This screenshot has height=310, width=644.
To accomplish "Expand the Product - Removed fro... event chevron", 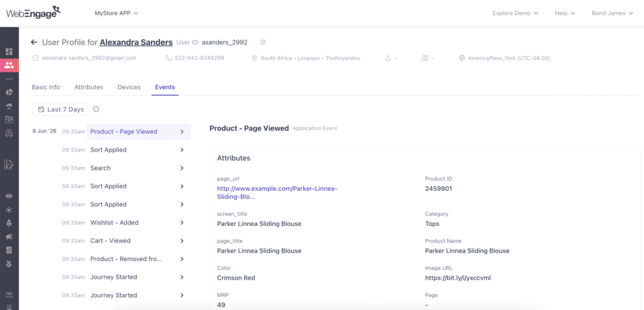I will (x=182, y=258).
